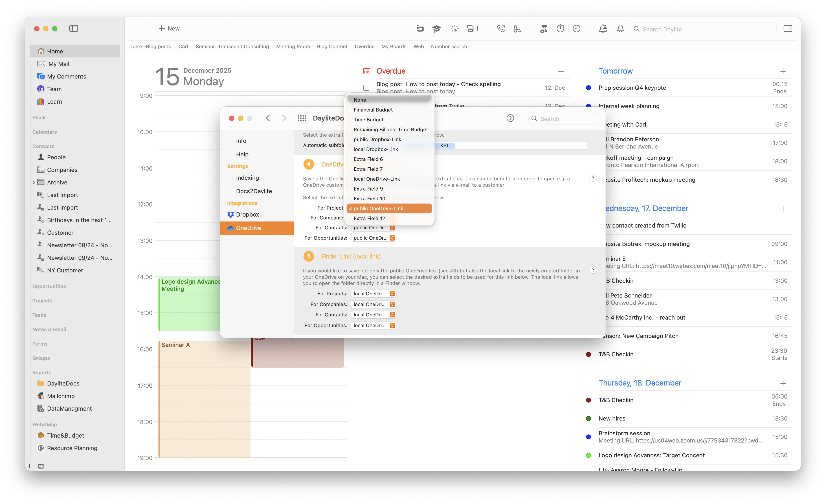Open the OneDrive 'For Opportunities' public link dropdown
The height and width of the screenshot is (504, 826).
click(x=373, y=238)
